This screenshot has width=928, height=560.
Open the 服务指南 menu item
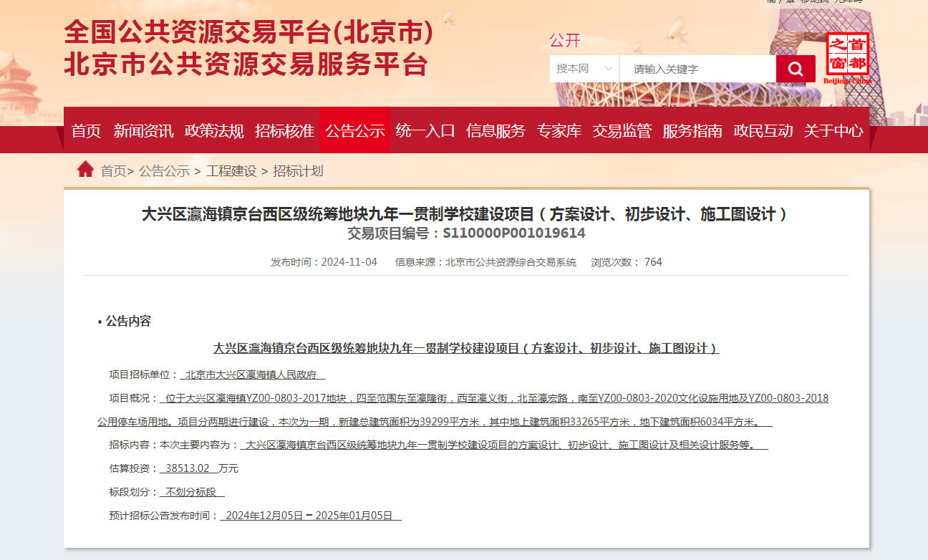tap(692, 130)
